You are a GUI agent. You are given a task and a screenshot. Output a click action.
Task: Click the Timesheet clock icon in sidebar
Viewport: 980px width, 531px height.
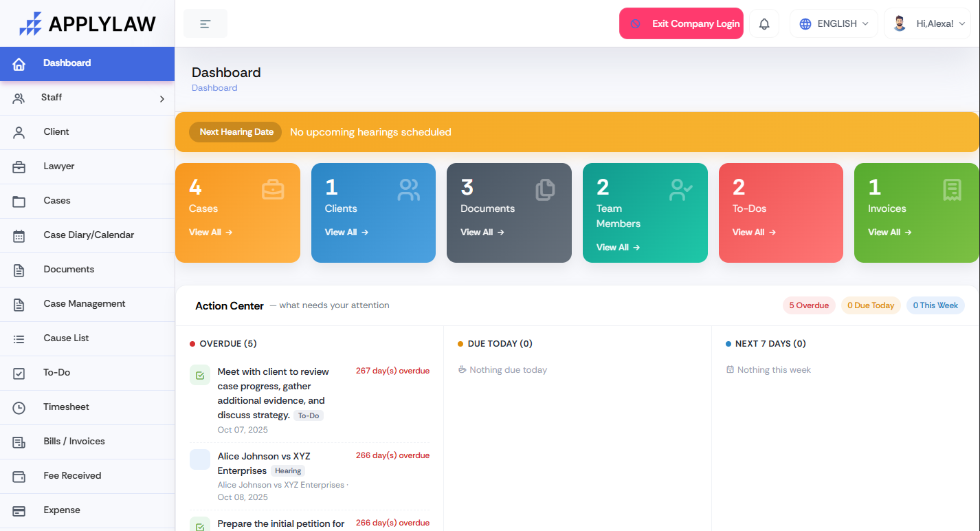point(19,407)
